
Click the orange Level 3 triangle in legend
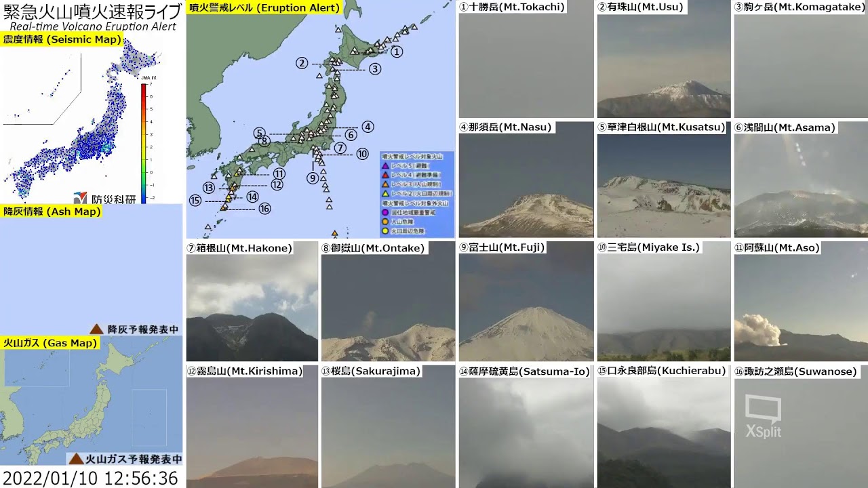point(385,184)
